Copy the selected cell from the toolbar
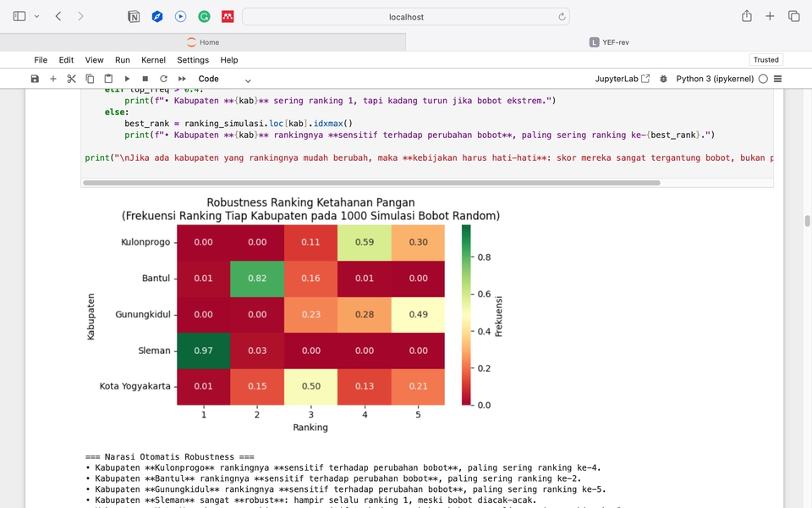The image size is (812, 508). tap(91, 79)
